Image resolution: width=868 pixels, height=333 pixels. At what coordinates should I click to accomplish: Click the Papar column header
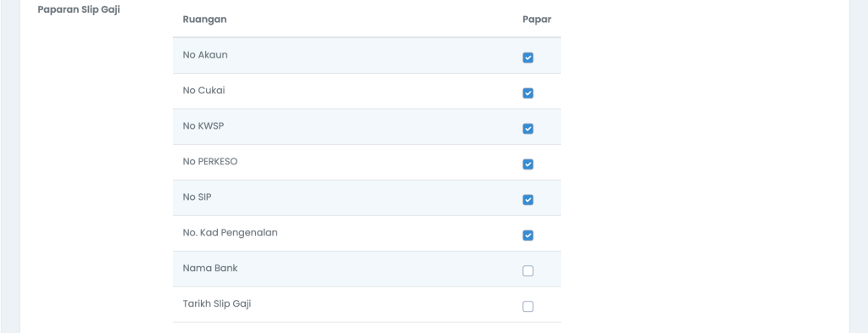click(537, 19)
